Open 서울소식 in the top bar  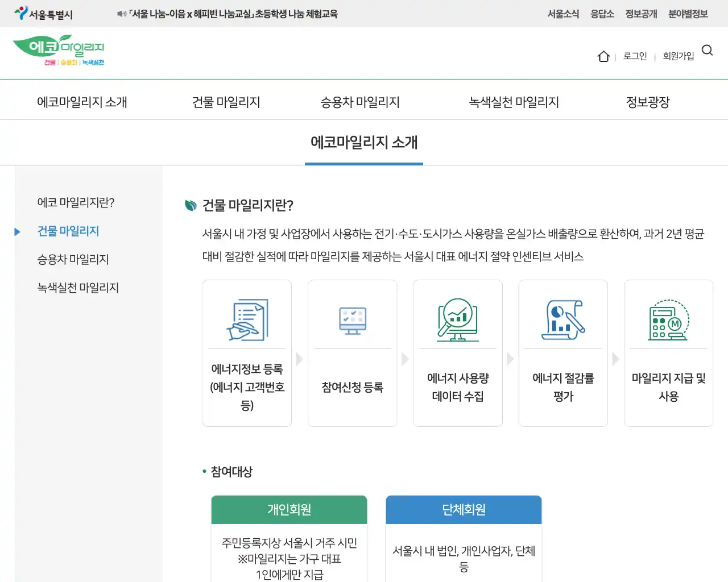point(563,14)
